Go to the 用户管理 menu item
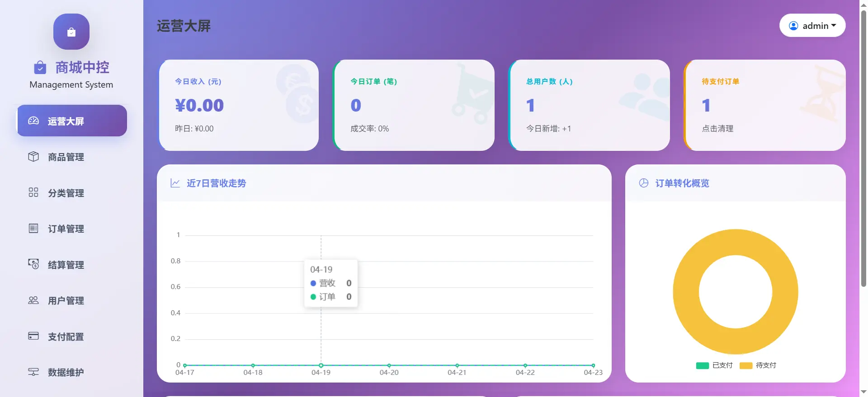The height and width of the screenshot is (397, 868). (66, 301)
